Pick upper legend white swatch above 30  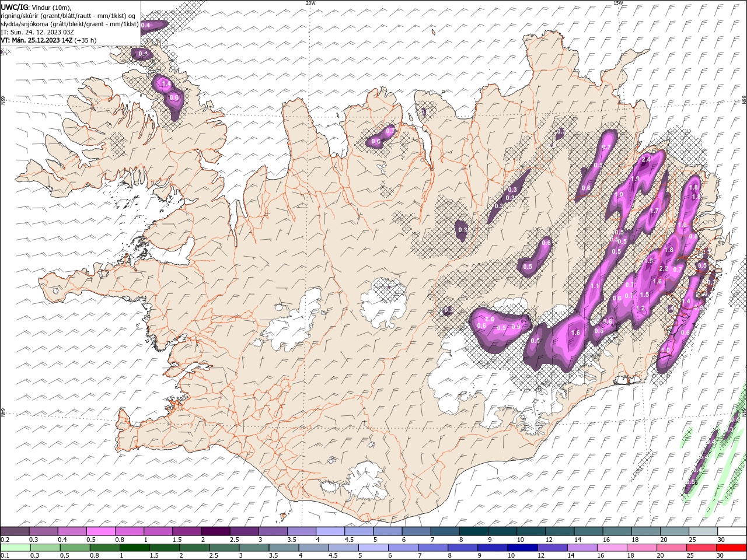pyautogui.click(x=731, y=531)
